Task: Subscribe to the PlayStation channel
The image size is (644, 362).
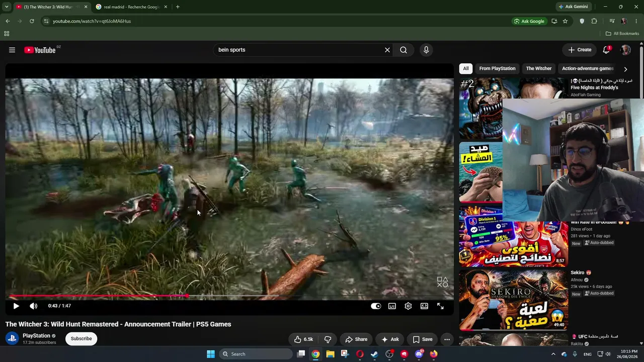Action: tap(81, 339)
